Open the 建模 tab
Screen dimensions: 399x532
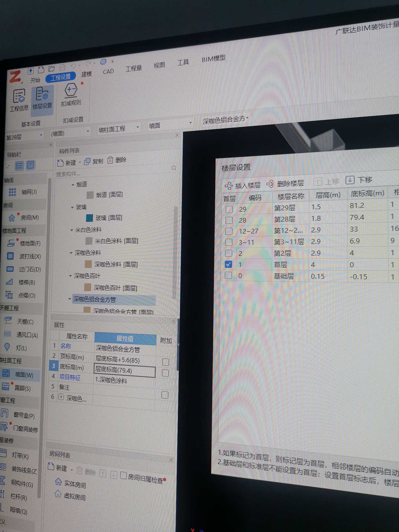[86, 74]
